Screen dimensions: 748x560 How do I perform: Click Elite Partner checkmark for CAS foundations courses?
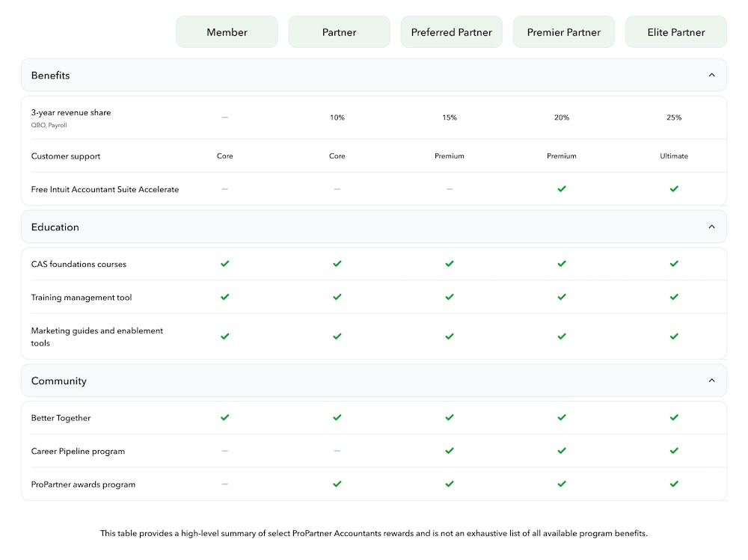(674, 264)
